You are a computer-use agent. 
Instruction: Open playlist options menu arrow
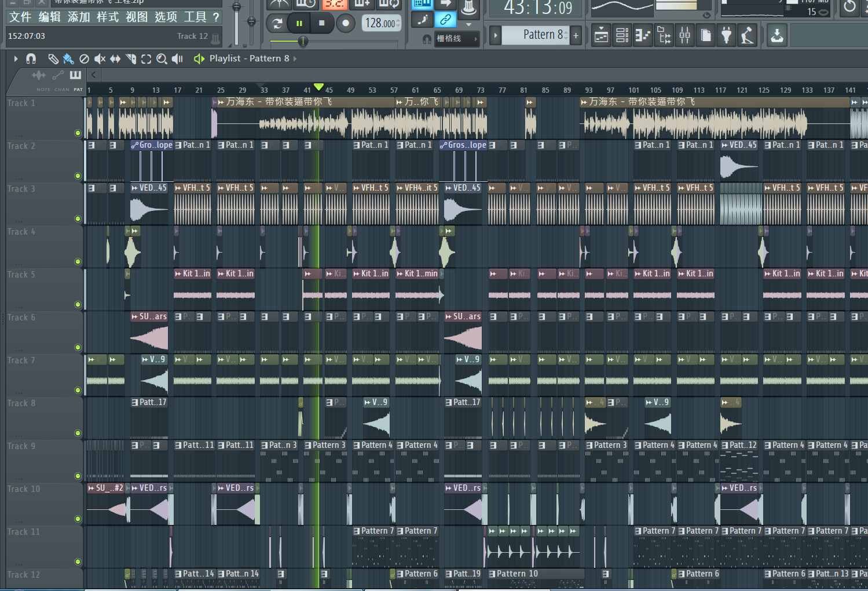tap(16, 59)
